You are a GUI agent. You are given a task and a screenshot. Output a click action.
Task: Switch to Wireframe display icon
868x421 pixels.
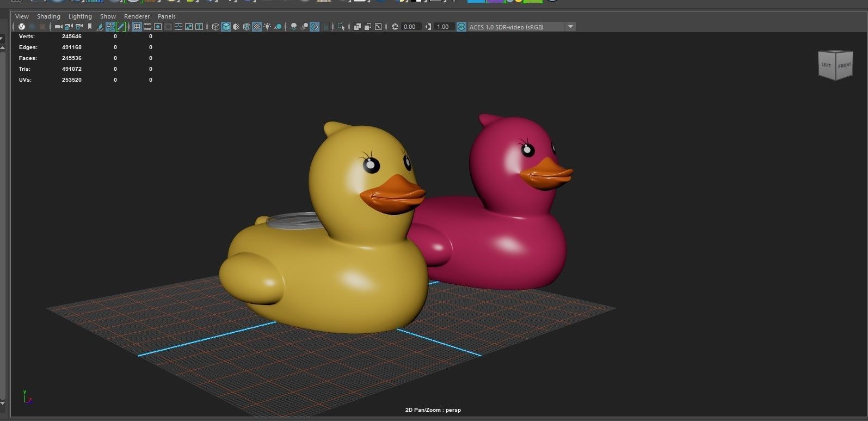coord(216,27)
